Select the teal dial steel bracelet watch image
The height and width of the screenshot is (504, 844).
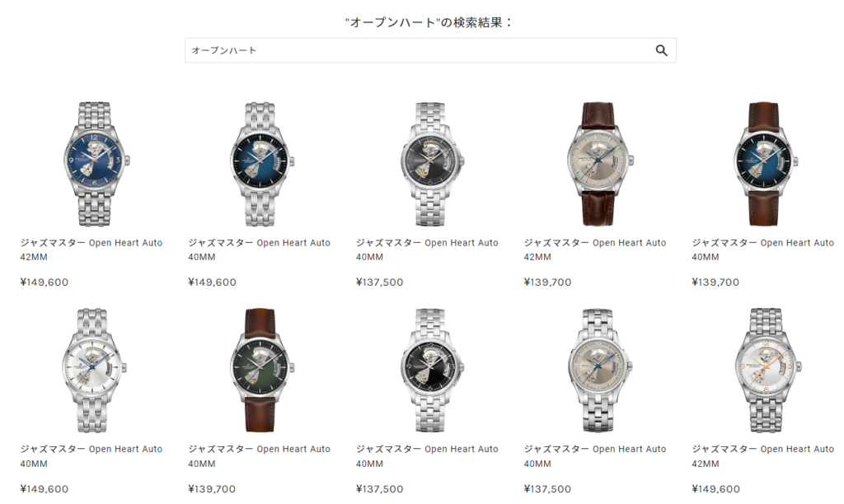(x=262, y=164)
